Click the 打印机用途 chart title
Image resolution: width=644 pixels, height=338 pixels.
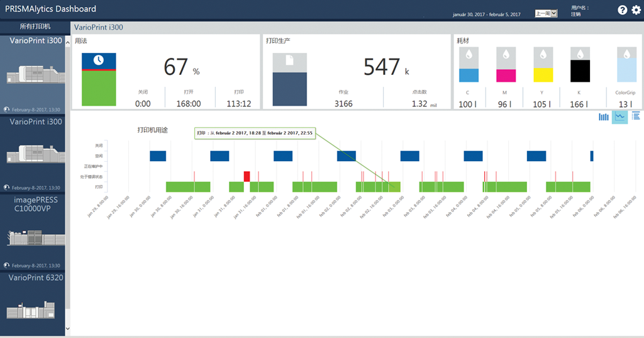click(152, 130)
